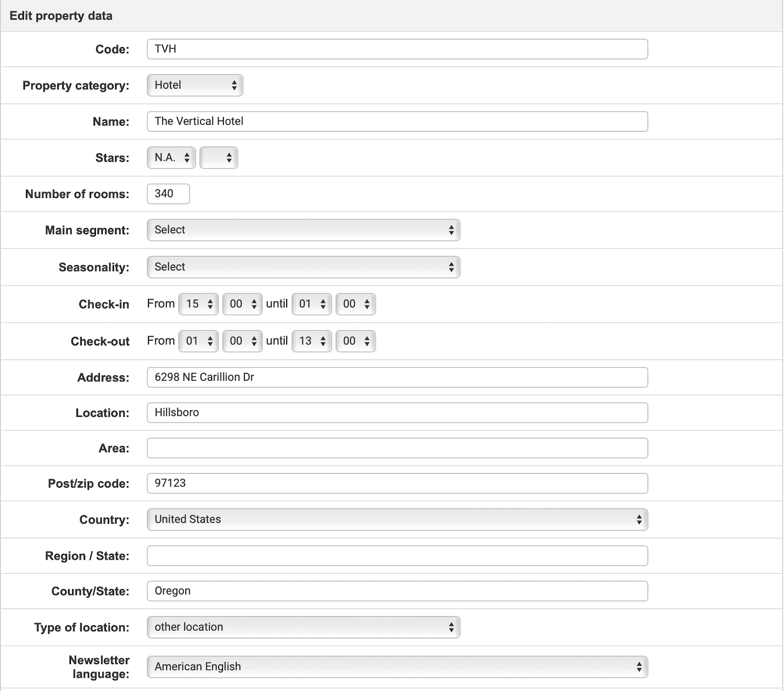The height and width of the screenshot is (691, 784).
Task: Click the Check-in label text
Action: coord(104,304)
